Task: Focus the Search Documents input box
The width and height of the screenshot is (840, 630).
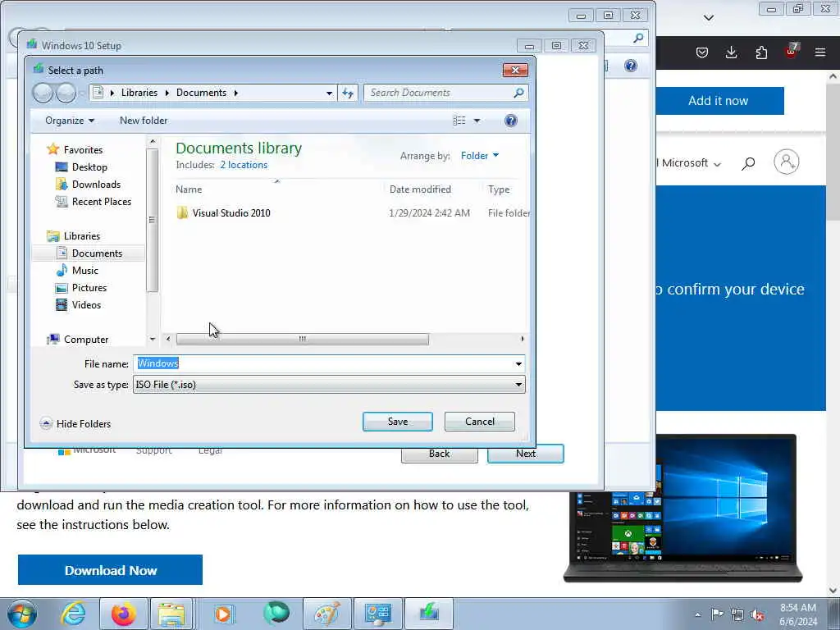Action: tap(438, 93)
